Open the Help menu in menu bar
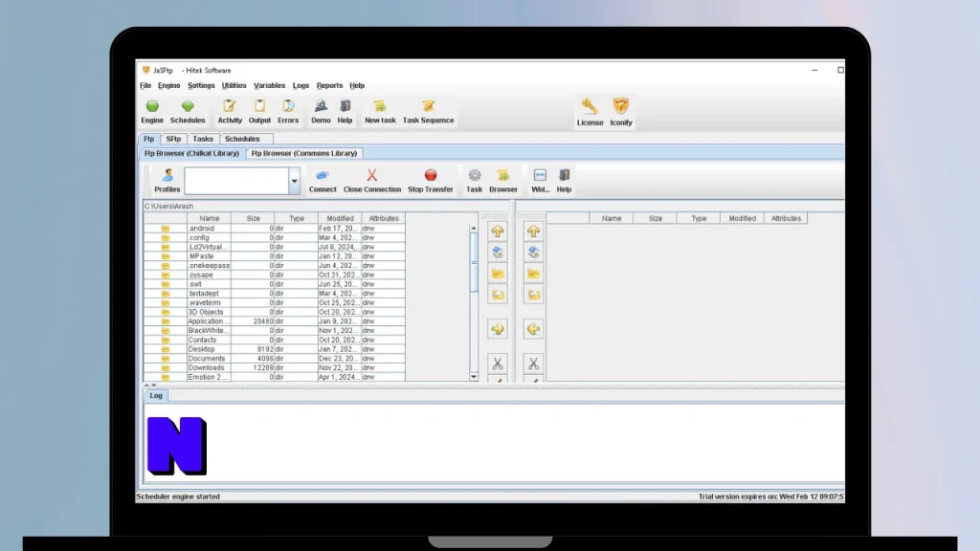The height and width of the screenshot is (551, 980). (x=357, y=85)
